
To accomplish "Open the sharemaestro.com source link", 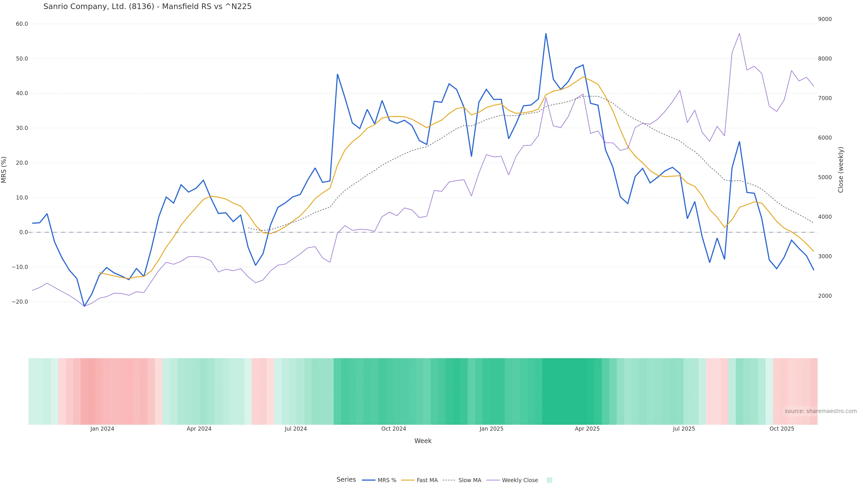I will pyautogui.click(x=821, y=411).
